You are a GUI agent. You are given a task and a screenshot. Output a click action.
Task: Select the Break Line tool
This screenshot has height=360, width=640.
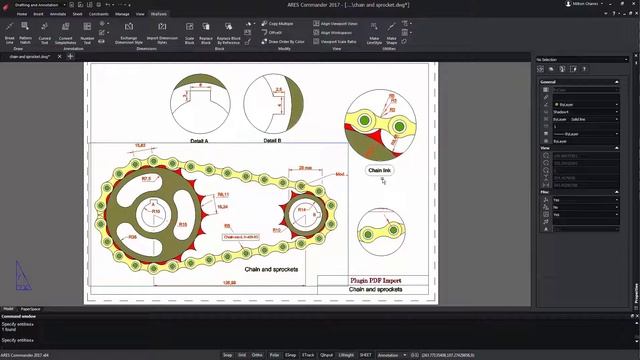(10, 33)
